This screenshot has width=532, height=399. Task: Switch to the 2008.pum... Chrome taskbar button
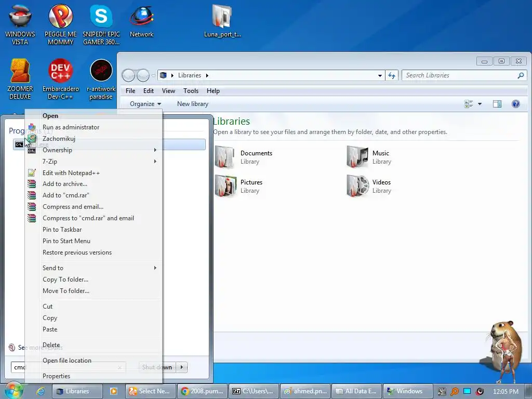[202, 391]
